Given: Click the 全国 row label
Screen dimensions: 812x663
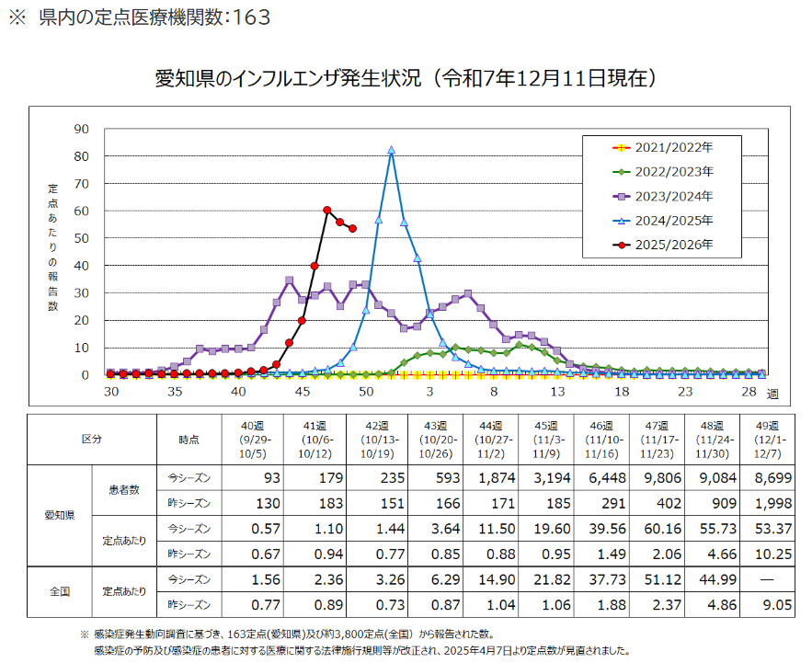Looking at the screenshot, I should coord(60,591).
